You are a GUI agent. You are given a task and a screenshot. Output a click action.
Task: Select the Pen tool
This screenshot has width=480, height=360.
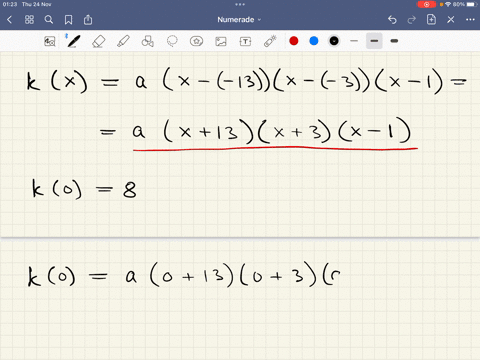[x=73, y=41]
